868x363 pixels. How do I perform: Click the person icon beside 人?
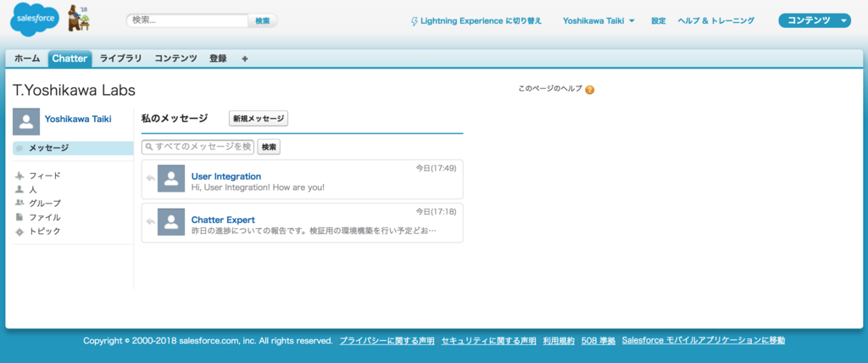click(x=19, y=189)
